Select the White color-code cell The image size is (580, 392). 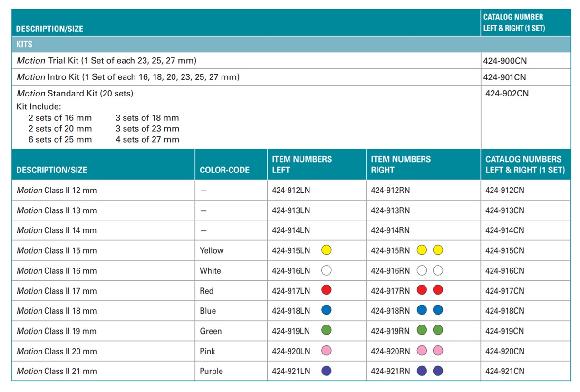click(210, 271)
